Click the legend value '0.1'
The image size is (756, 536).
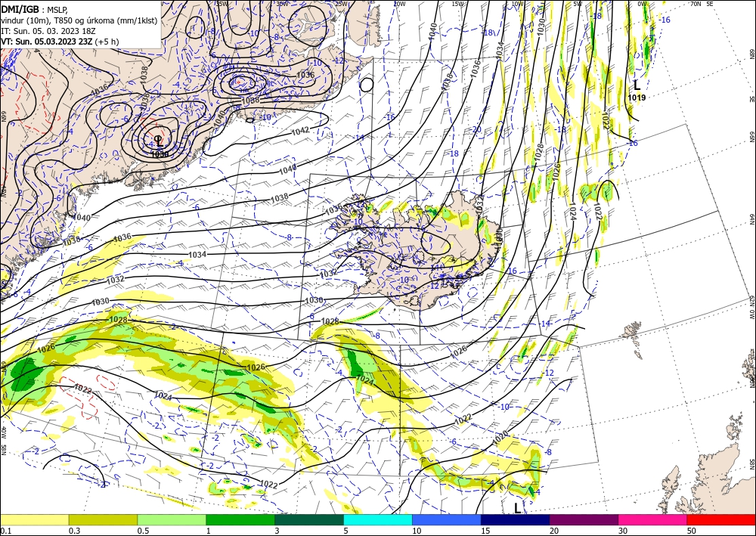pos(5,531)
